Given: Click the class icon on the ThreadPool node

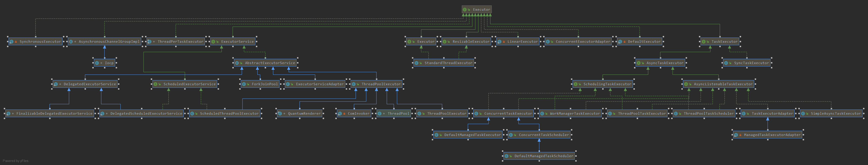Looking at the screenshot, I should point(379,114).
